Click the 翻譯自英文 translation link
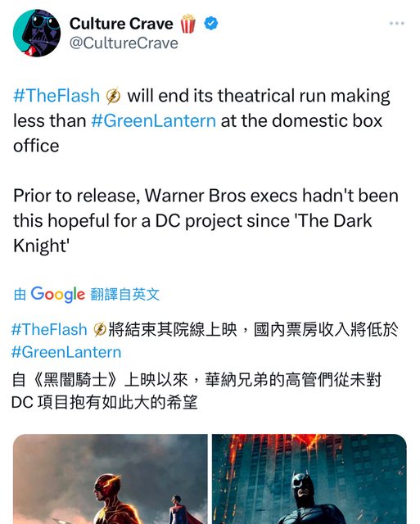This screenshot has width=420, height=524. coord(125,295)
